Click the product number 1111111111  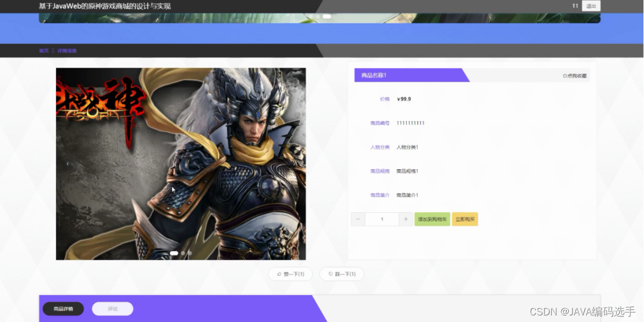410,123
